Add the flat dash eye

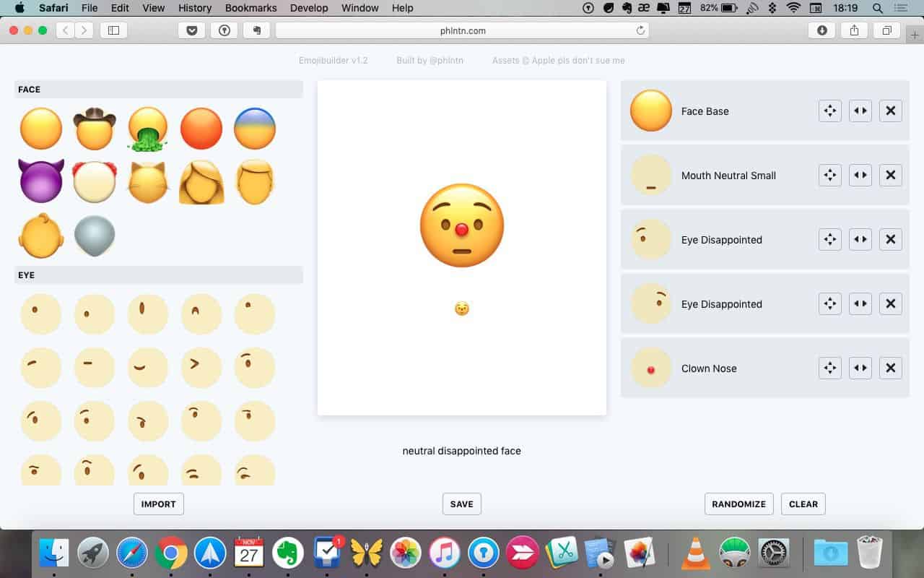click(95, 368)
